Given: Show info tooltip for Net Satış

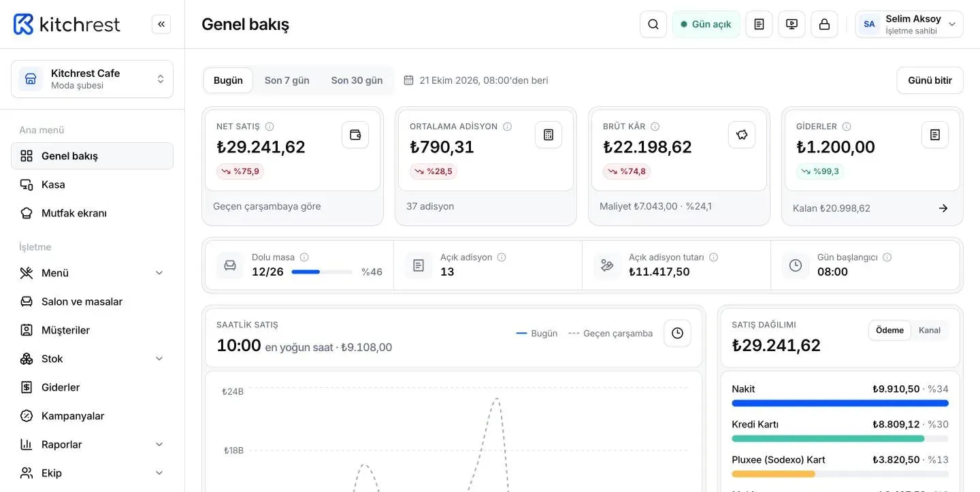Looking at the screenshot, I should pyautogui.click(x=269, y=127).
